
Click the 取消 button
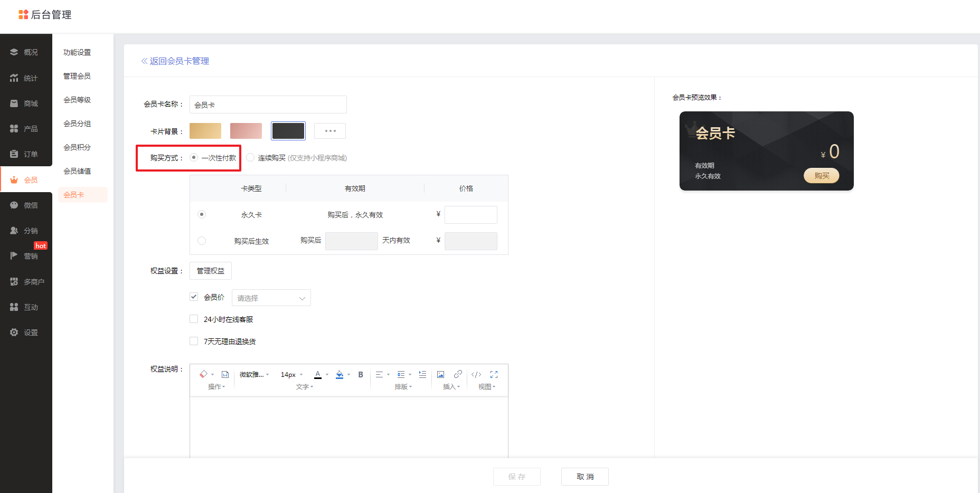point(585,477)
